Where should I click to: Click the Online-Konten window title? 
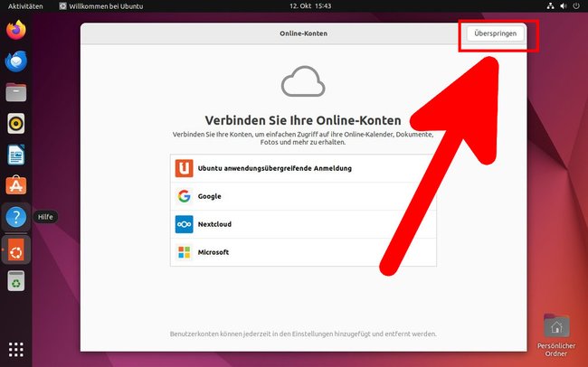tap(303, 33)
